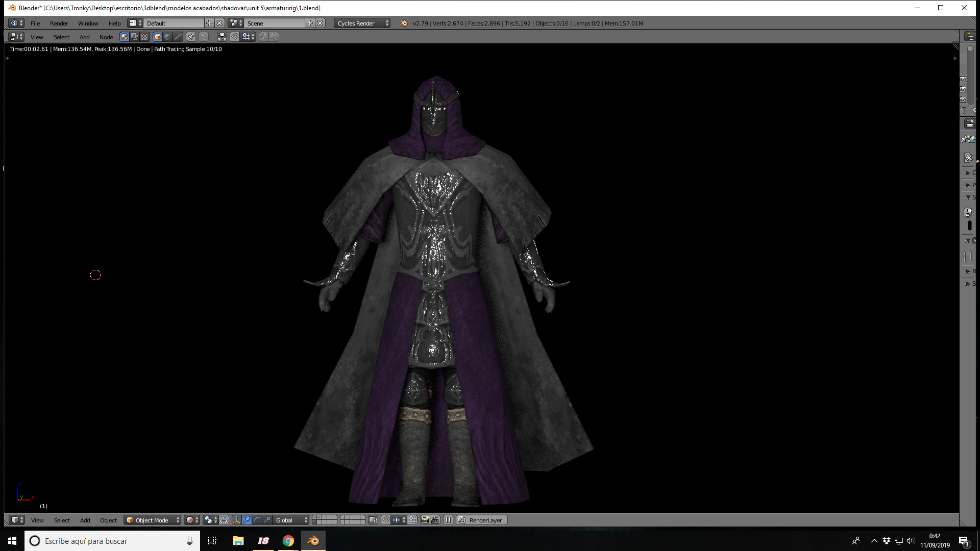Click the OpenGL render image camera icon
This screenshot has height=551, width=980.
425,520
